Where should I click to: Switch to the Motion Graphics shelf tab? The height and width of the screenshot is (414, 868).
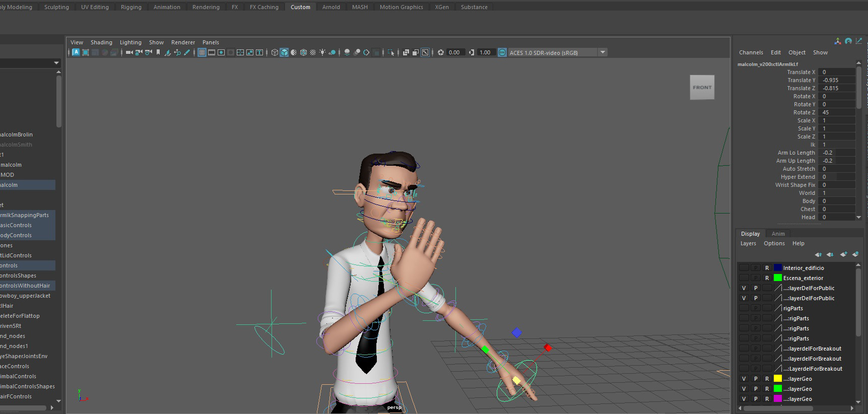click(x=402, y=7)
